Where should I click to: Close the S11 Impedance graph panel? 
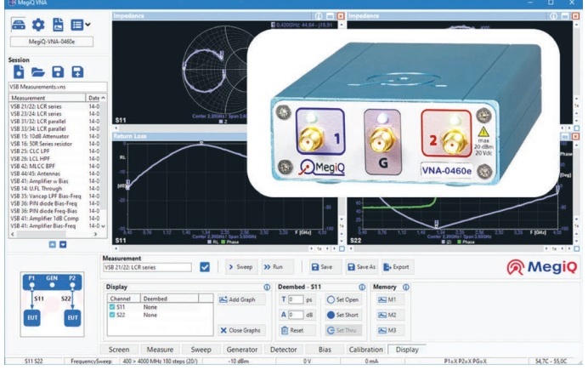[341, 16]
